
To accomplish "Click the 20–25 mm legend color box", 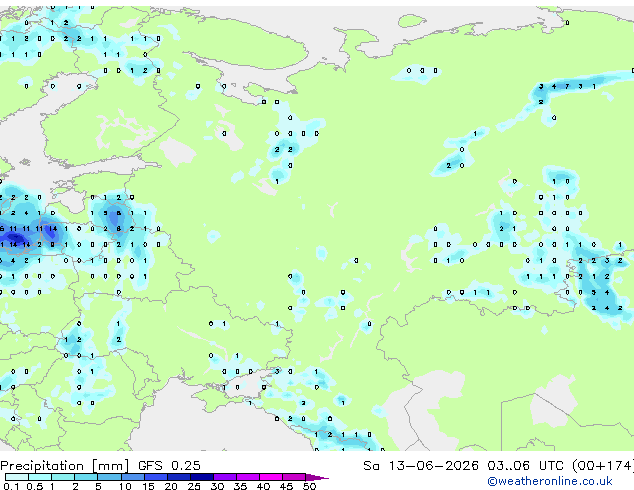I will tap(179, 477).
